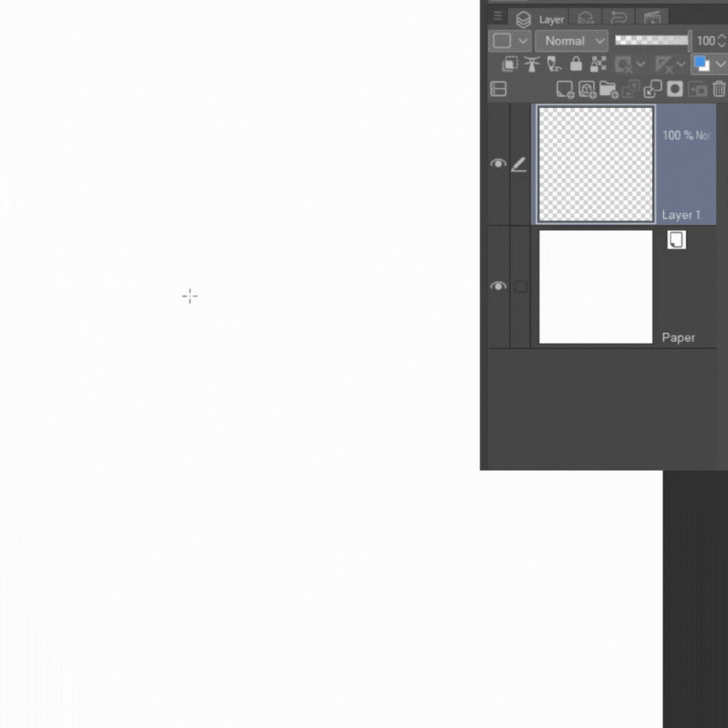Click the Change Layer Color swatch
728x728 pixels.
coord(702,63)
